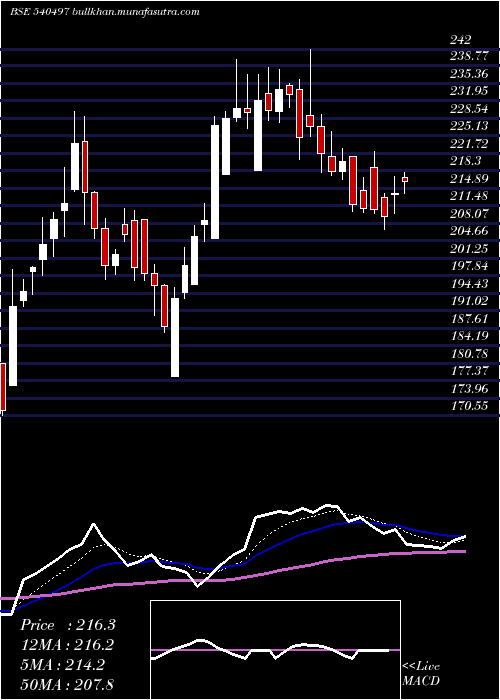This screenshot has width=500, height=700.
Task: Click the 12MA : 216.2 readout
Action: coord(67,645)
